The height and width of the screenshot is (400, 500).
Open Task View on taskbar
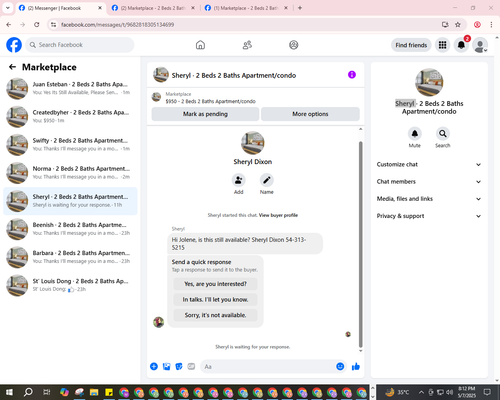[46, 392]
